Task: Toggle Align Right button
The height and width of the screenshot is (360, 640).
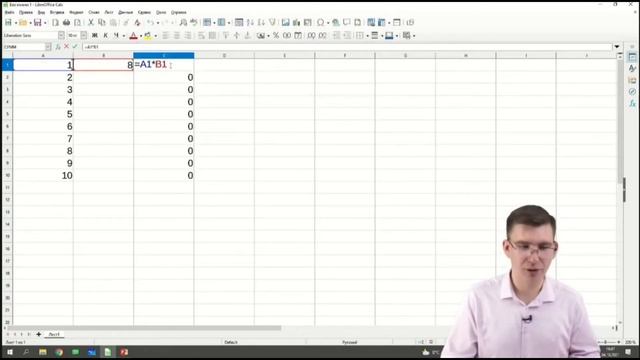Action: pyautogui.click(x=188, y=36)
